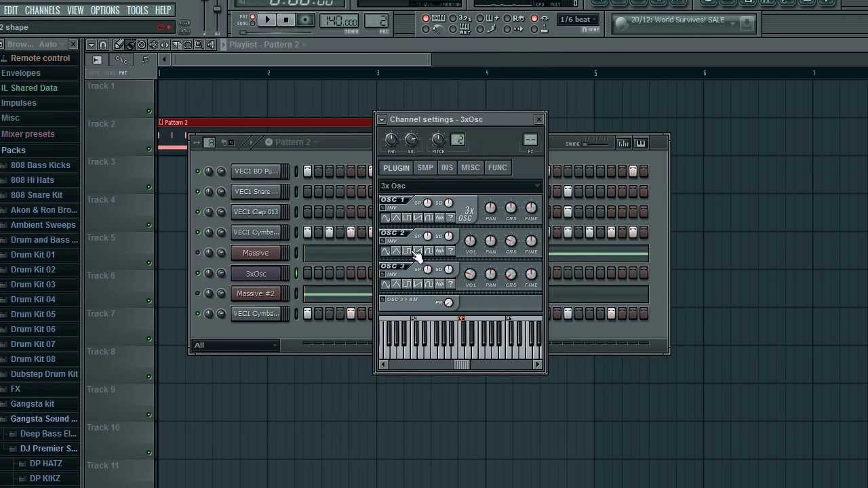Click the Stop transport button
The height and width of the screenshot is (488, 868).
click(x=286, y=20)
